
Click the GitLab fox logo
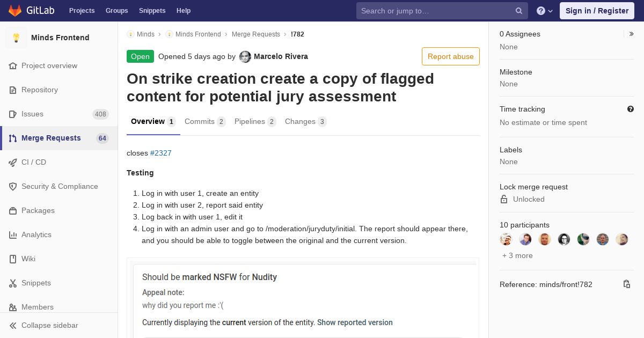15,10
